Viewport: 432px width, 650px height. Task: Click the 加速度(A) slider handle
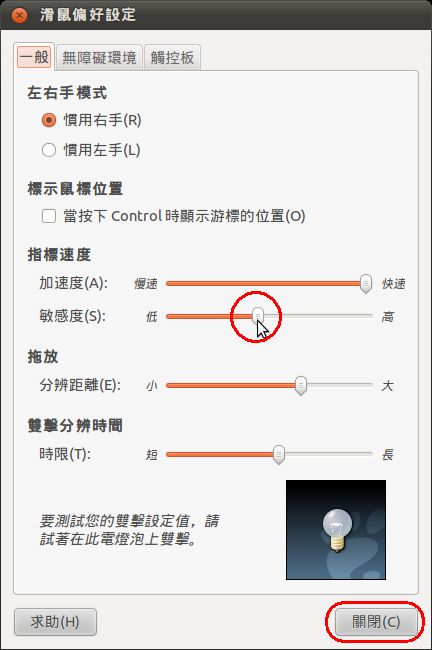365,284
